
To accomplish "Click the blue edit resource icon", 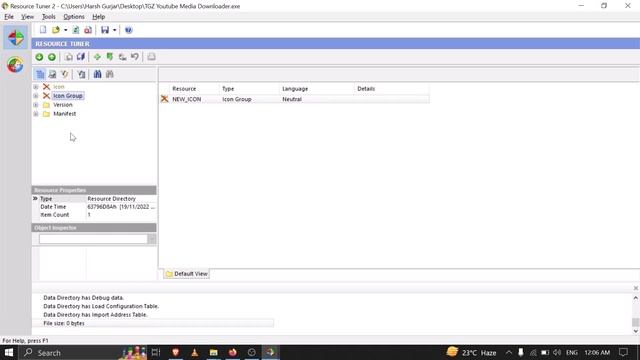I will point(81,57).
